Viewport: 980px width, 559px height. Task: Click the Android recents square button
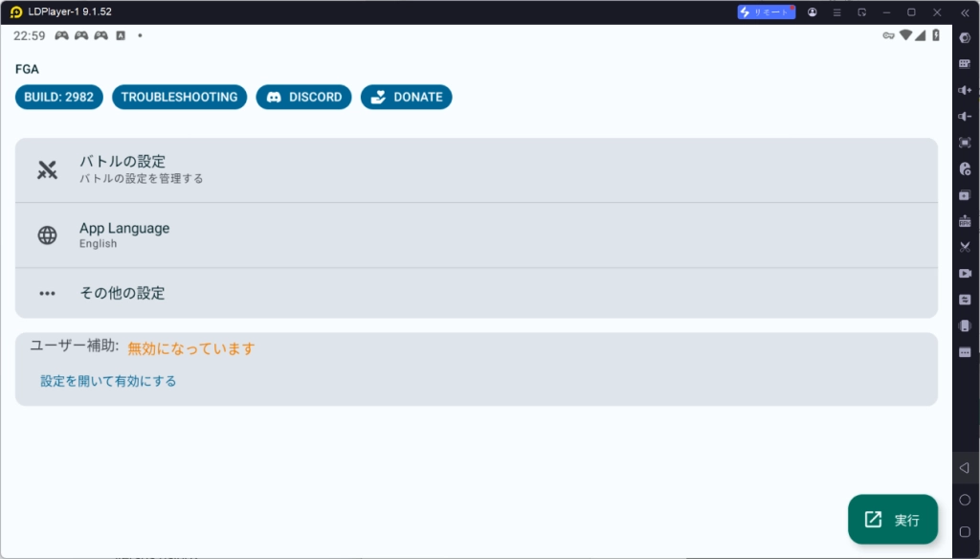(965, 531)
